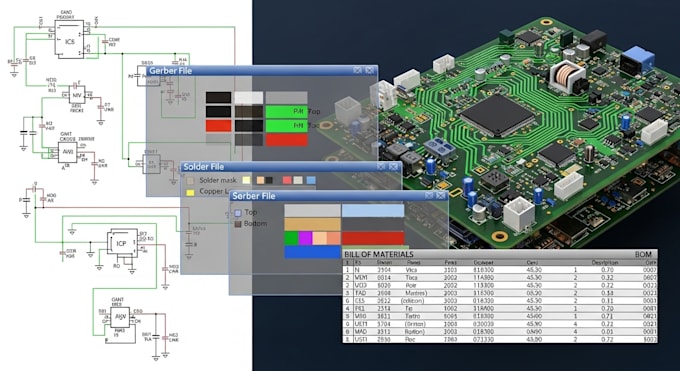
Task: Select the BOM value 0.01
Action: click(x=607, y=332)
